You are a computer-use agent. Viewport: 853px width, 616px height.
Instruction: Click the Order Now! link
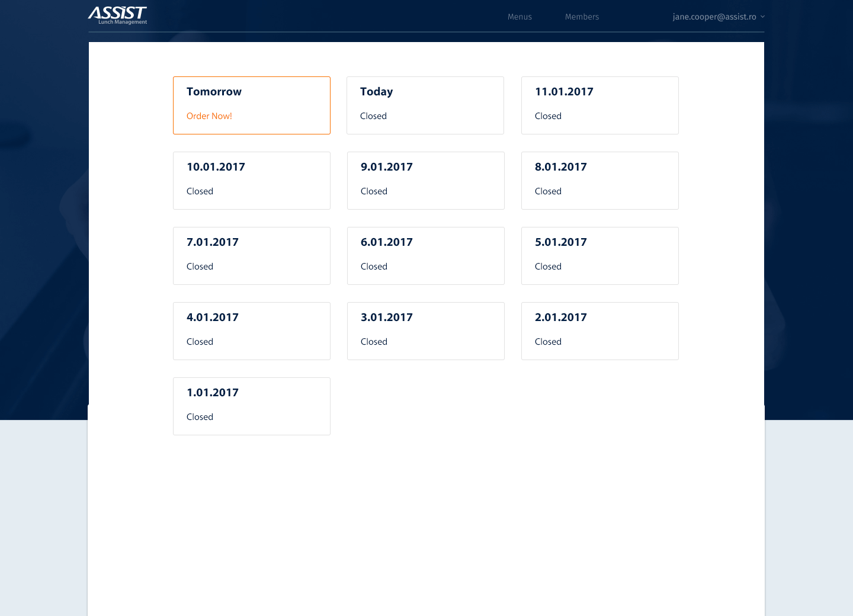point(209,116)
